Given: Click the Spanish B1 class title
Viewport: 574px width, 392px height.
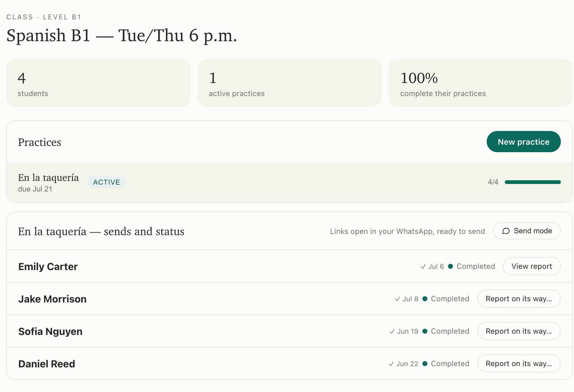Looking at the screenshot, I should 122,35.
